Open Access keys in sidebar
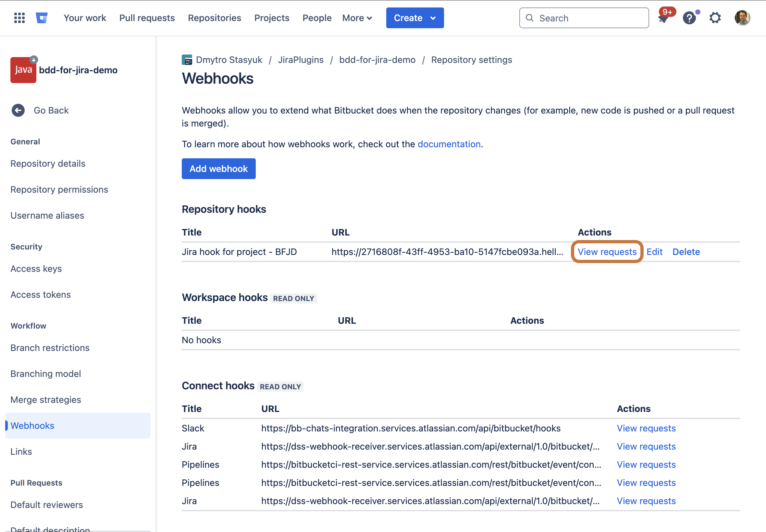 pyautogui.click(x=36, y=269)
